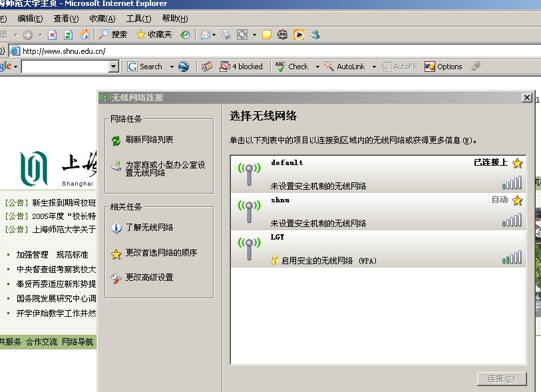Run the ABC Check spell checker

(291, 67)
